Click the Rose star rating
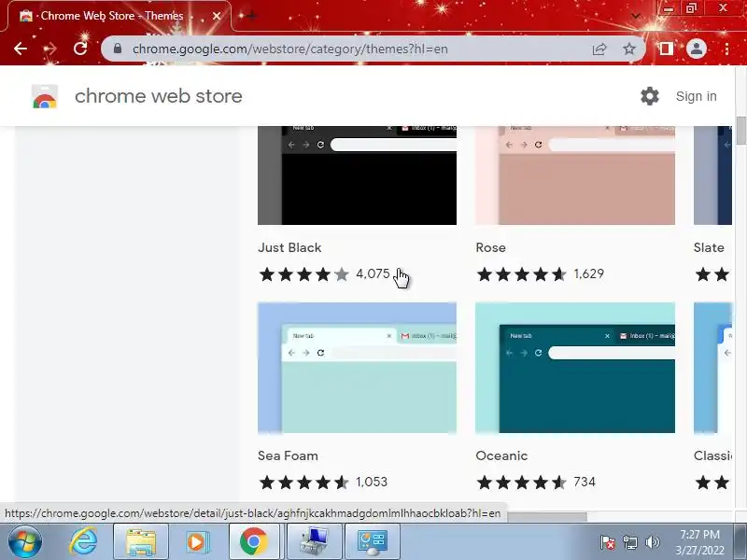Image resolution: width=747 pixels, height=560 pixels. [x=521, y=274]
